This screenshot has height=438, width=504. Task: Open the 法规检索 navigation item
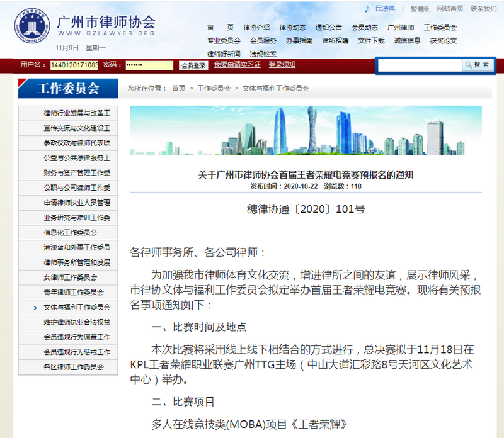263,53
